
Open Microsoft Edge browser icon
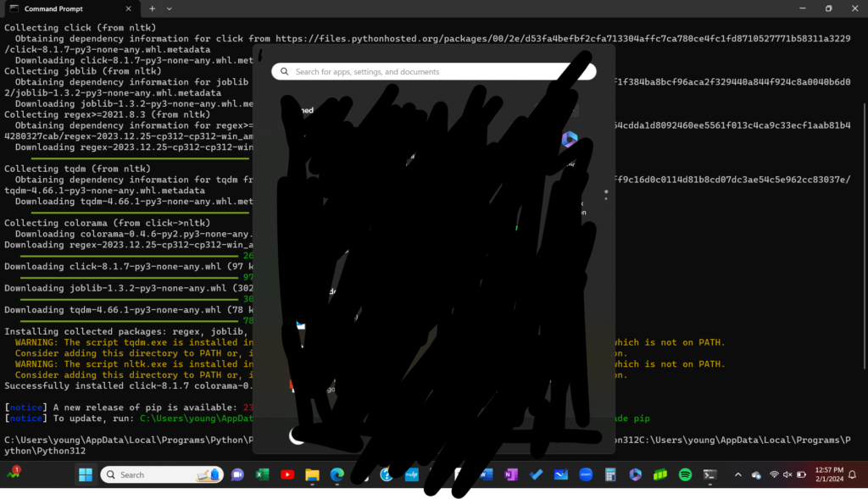click(336, 474)
